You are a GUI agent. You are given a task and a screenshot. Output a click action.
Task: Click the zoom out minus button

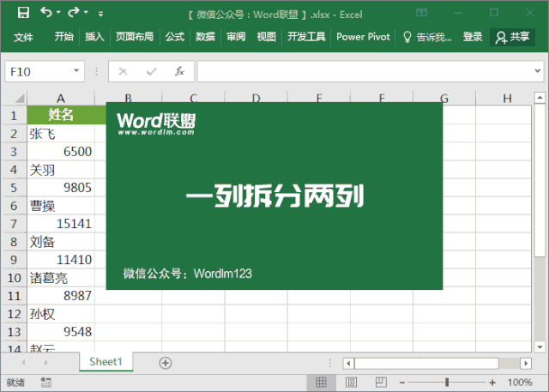(402, 383)
